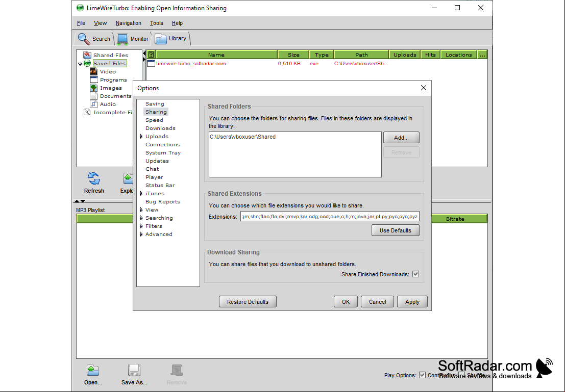Click the Open playlist icon
Image resolution: width=565 pixels, height=392 pixels.
pos(92,370)
